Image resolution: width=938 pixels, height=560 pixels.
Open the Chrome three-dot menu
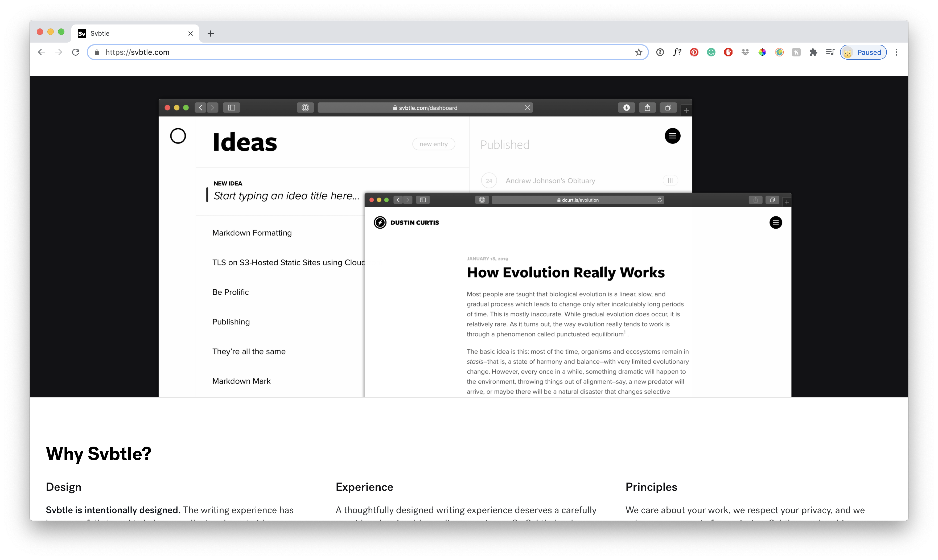tap(896, 52)
